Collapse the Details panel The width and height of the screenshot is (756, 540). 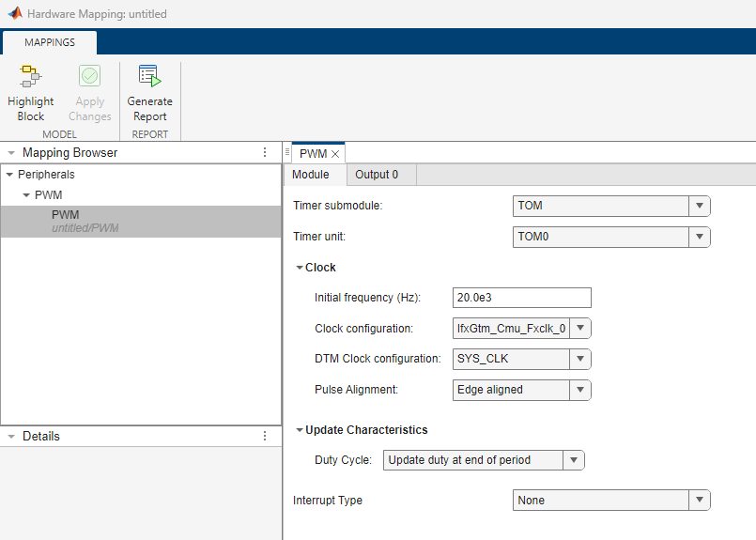click(x=10, y=437)
